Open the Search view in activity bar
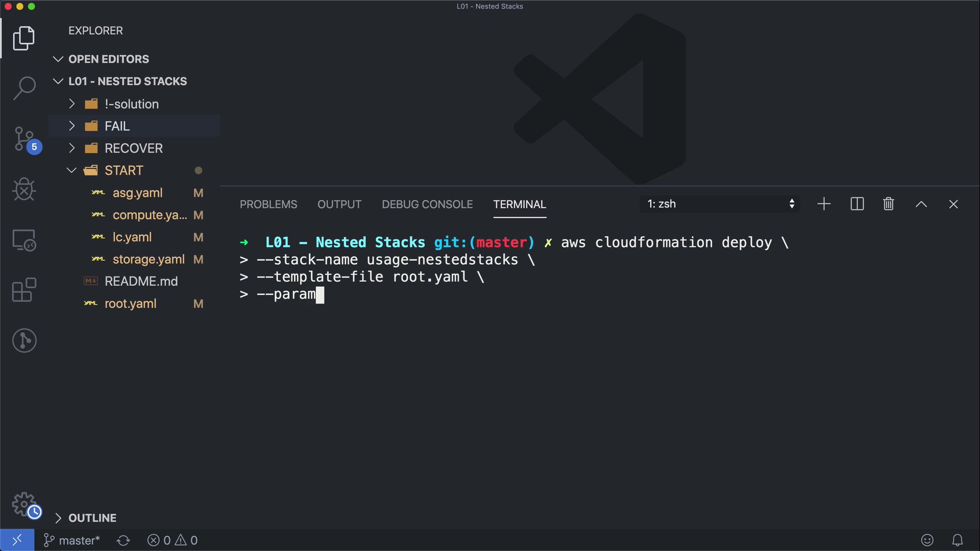This screenshot has width=980, height=551. [24, 88]
